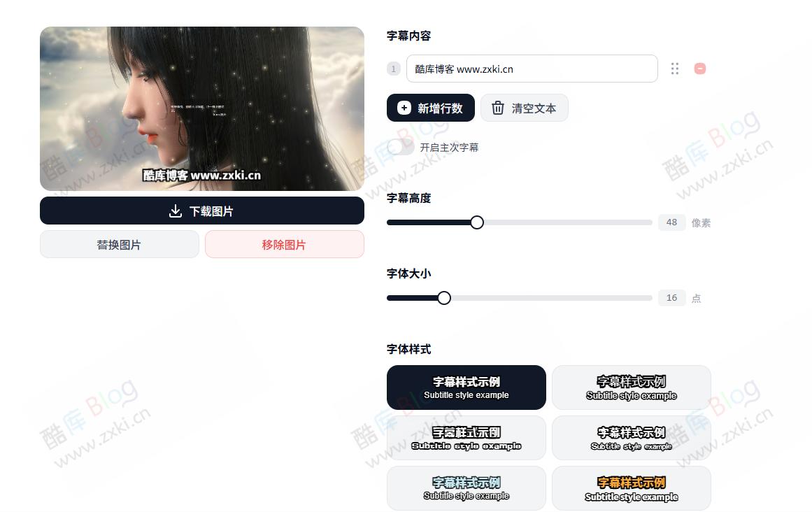Click the line number 1 badge

click(x=394, y=69)
